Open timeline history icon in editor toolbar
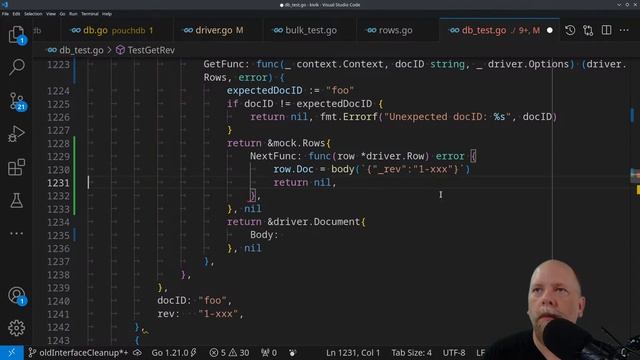640x360 pixels. pyautogui.click(x=570, y=30)
